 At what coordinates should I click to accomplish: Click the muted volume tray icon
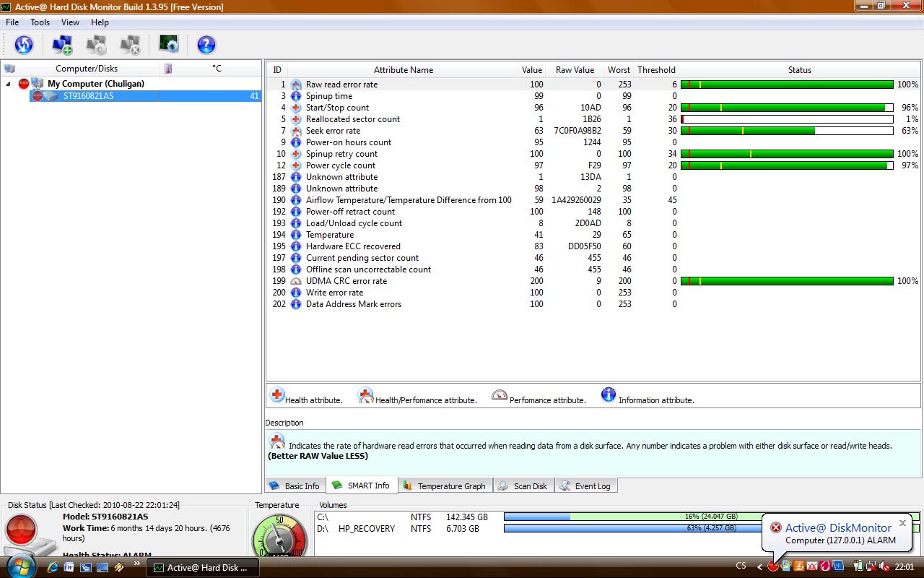884,566
